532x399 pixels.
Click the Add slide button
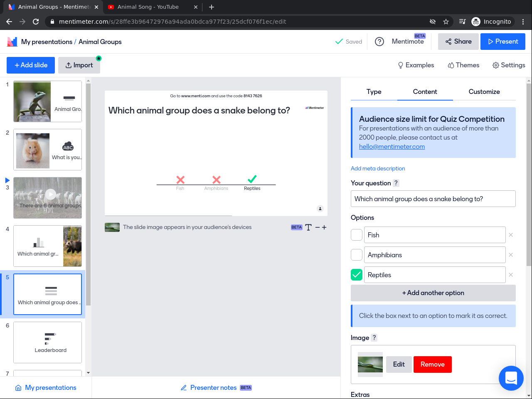tap(31, 65)
